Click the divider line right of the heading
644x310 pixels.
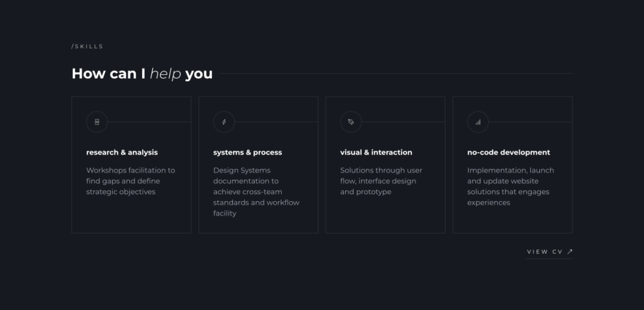click(x=396, y=73)
